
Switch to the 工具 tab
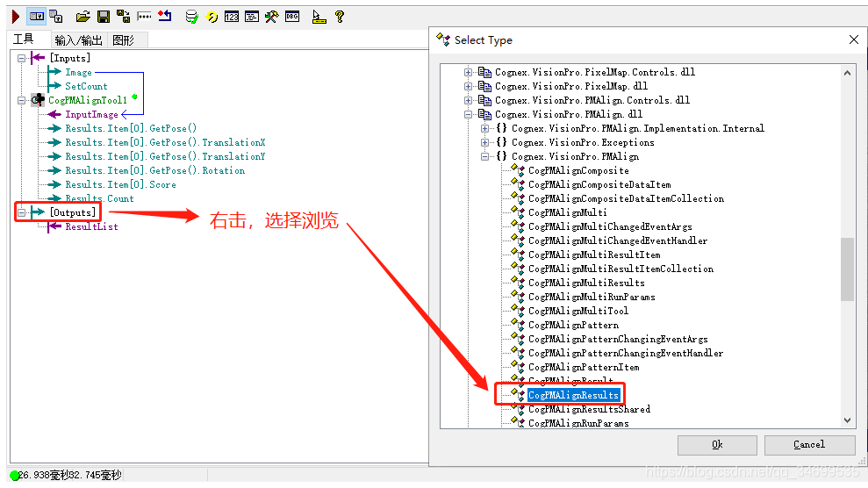click(24, 39)
